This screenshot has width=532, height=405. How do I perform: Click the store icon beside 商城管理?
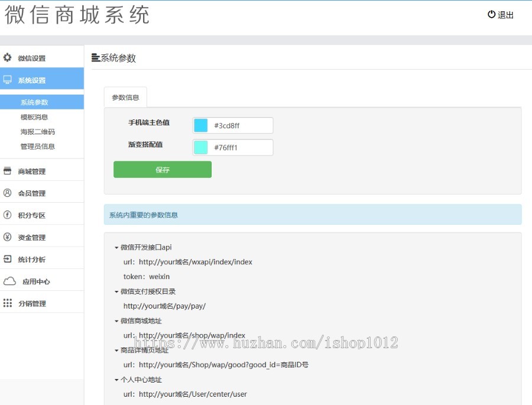pos(7,171)
